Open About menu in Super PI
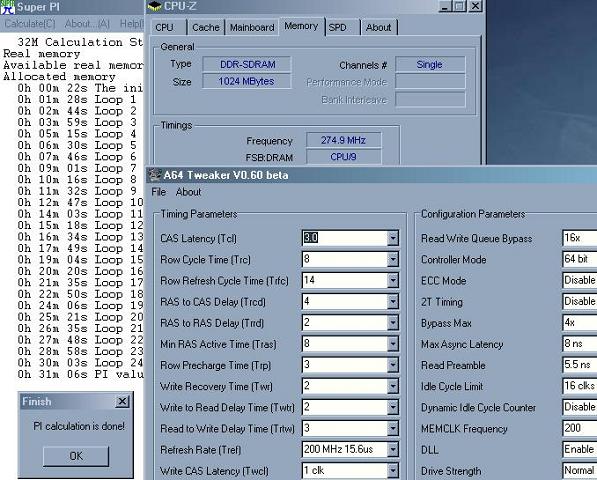The image size is (597, 480). click(x=87, y=24)
